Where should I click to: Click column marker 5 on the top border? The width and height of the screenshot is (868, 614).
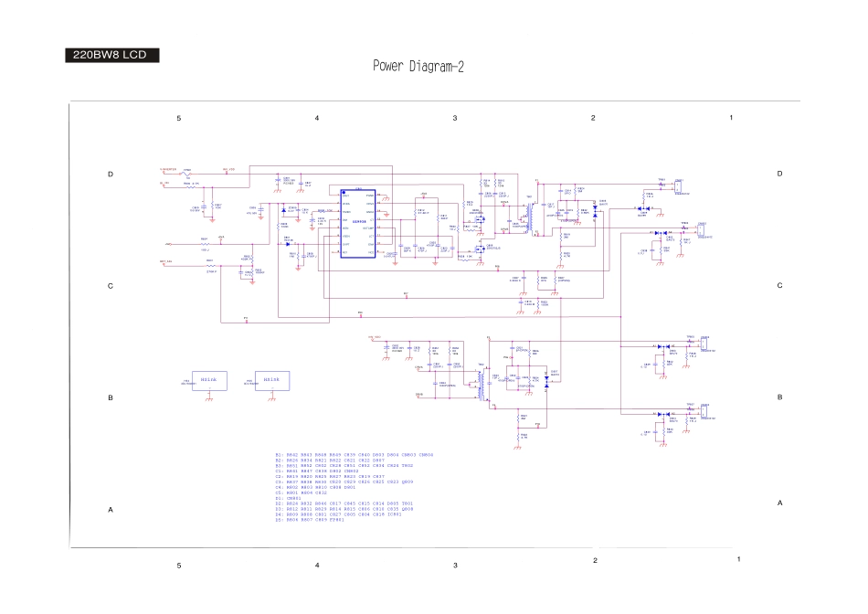pyautogui.click(x=179, y=118)
